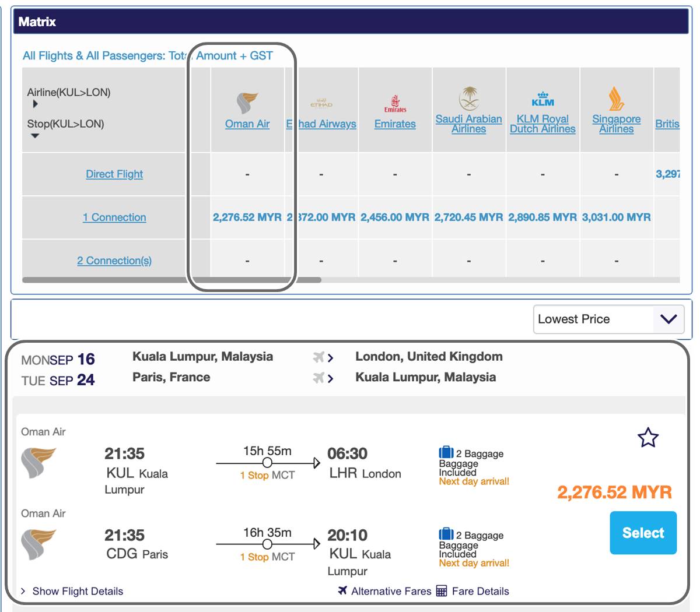The image size is (700, 612).
Task: Click the plane arrow icon beside Kuala Lumpur, Malaysia destination
Action: coord(323,378)
